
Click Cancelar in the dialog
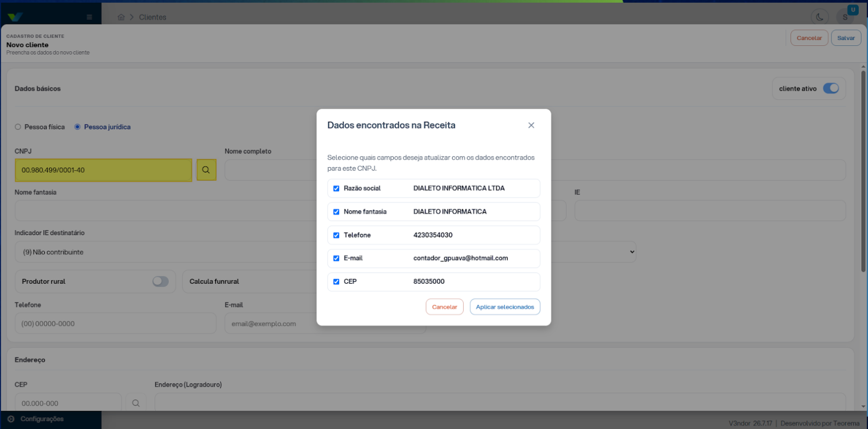(445, 307)
